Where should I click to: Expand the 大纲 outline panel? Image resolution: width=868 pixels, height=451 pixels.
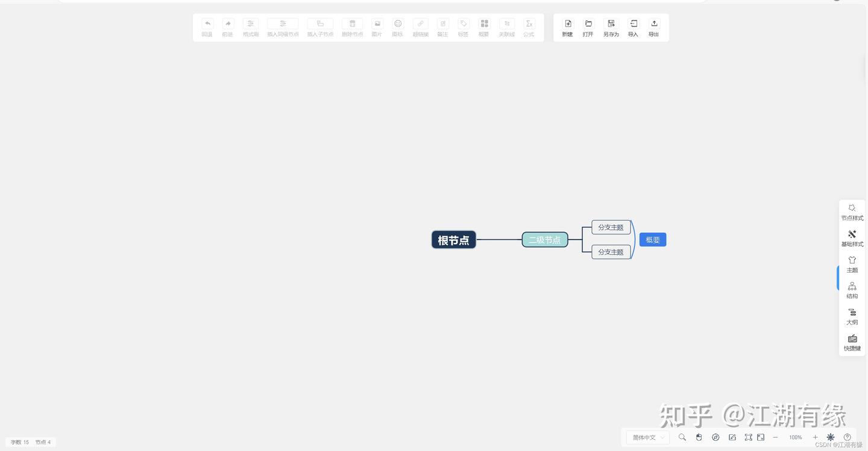click(852, 317)
